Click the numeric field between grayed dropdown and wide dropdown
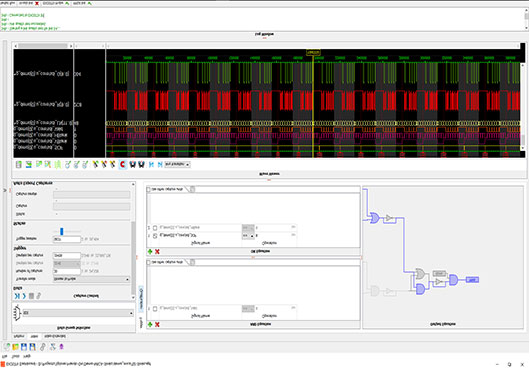The image size is (530, 369). (67, 271)
